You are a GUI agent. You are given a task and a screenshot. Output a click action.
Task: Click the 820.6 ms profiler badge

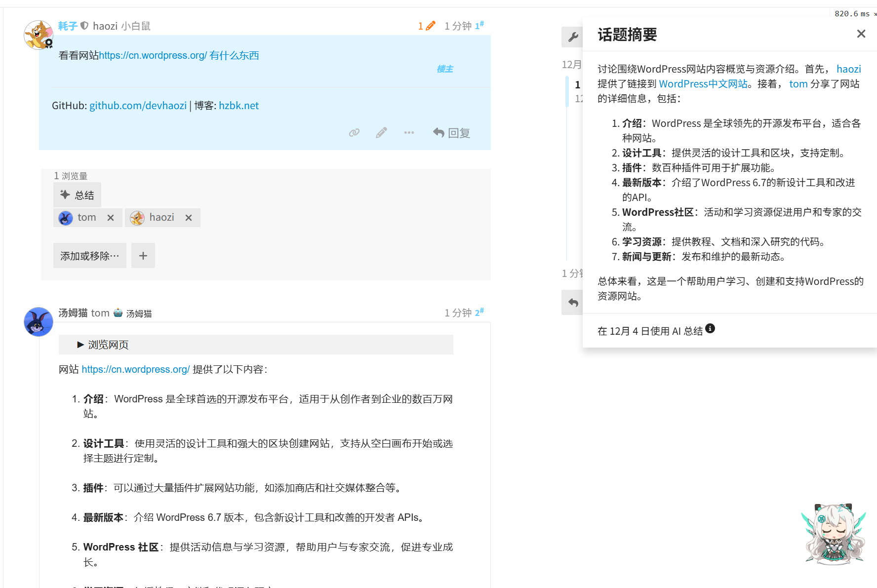pos(852,14)
